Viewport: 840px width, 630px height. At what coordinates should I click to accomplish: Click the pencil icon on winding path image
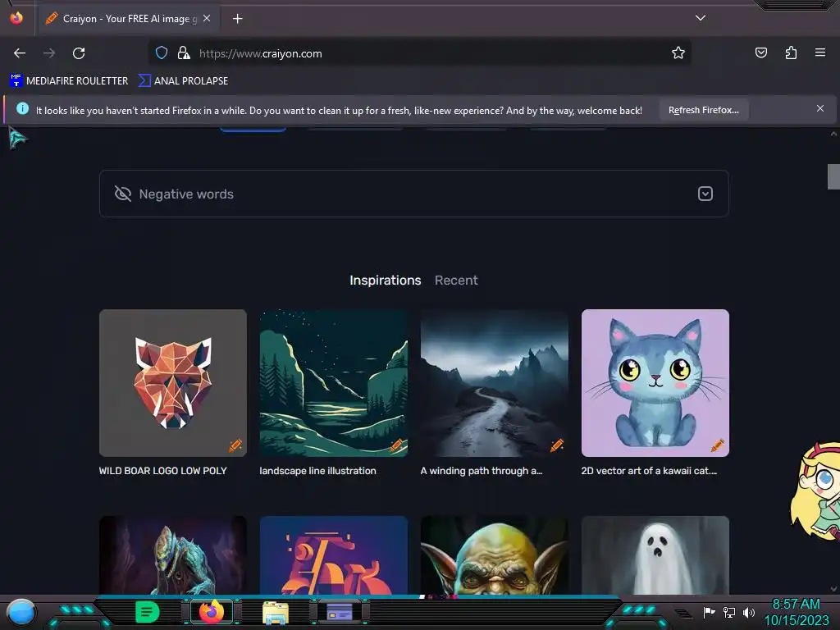click(557, 445)
